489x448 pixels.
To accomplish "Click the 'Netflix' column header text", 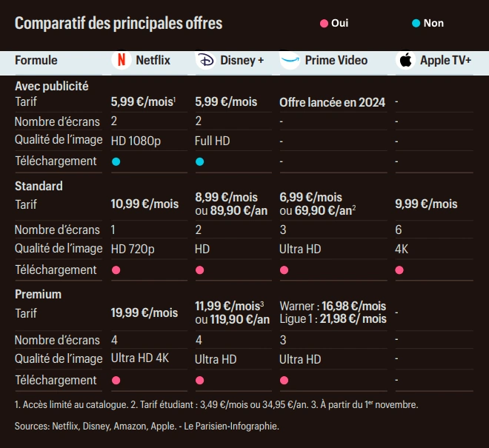I will point(153,60).
